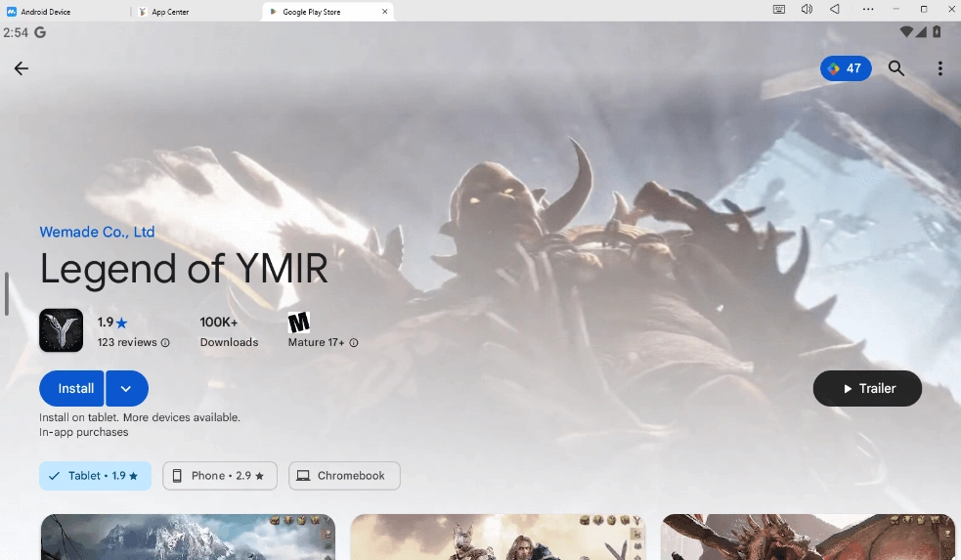Click 'Install on tablet. More devices available.' text
Screen dimensions: 961x560
click(x=140, y=418)
